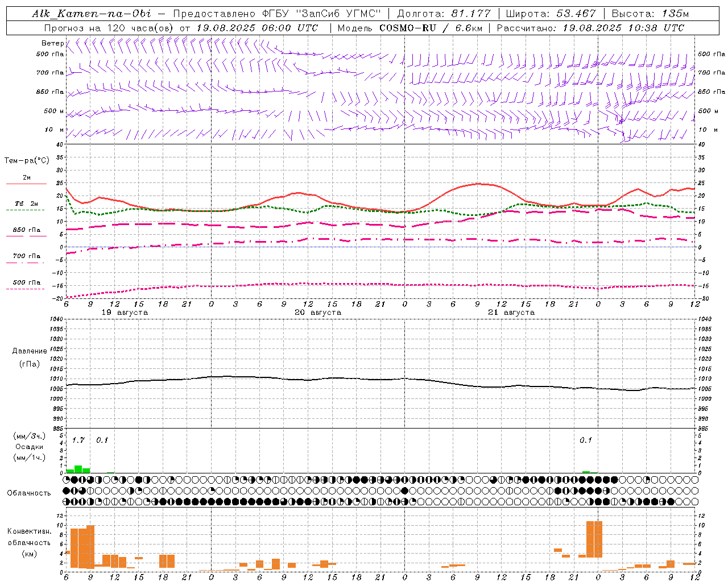This screenshot has height=582, width=728.
Task: Click the (гПа) unit label under Давление
Action: [30, 364]
